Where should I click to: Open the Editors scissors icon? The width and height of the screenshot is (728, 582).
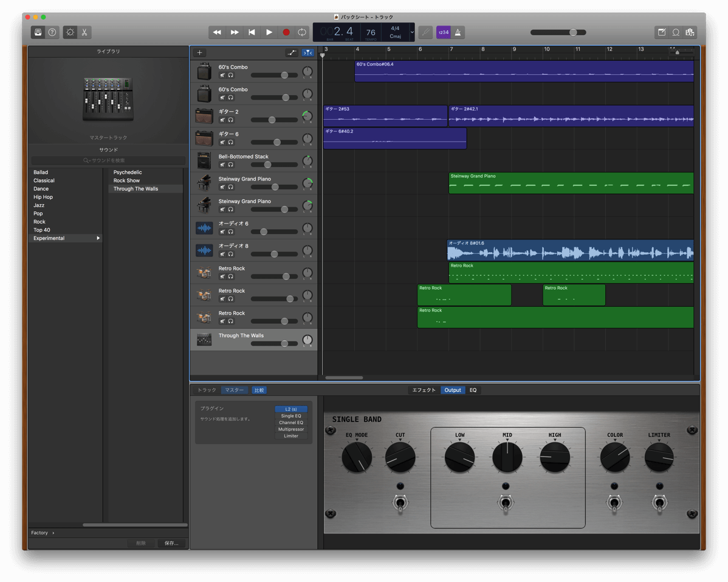tap(84, 32)
